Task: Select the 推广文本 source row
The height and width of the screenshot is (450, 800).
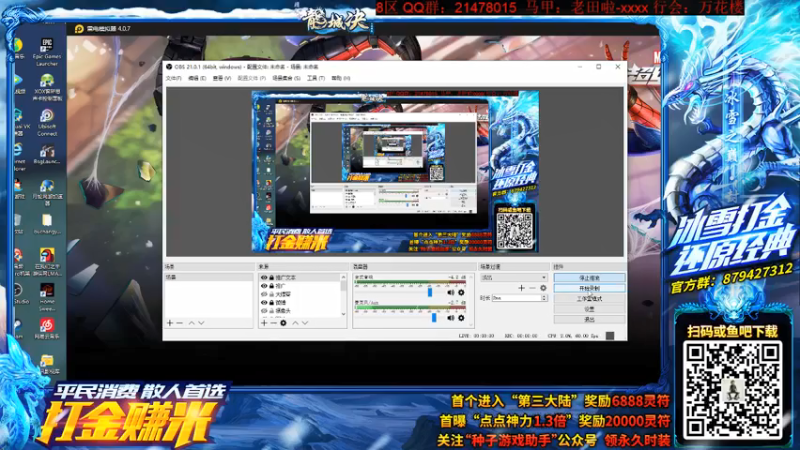Action: coord(300,278)
